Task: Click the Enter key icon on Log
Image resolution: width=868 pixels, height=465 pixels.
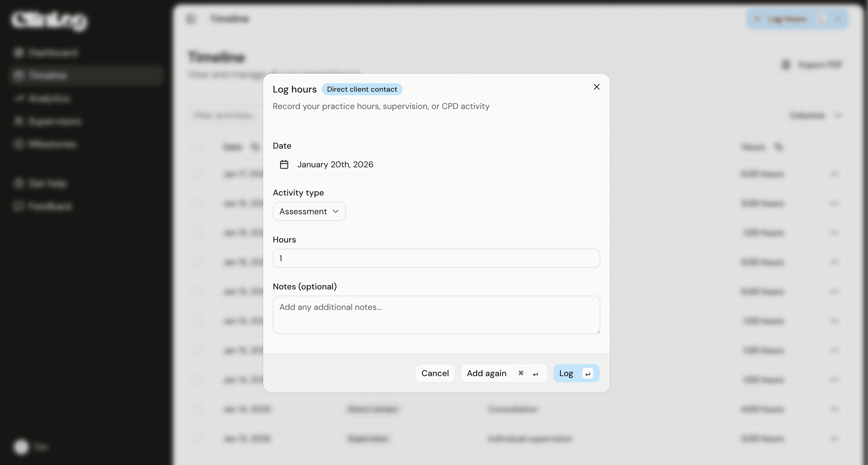Action: point(588,374)
